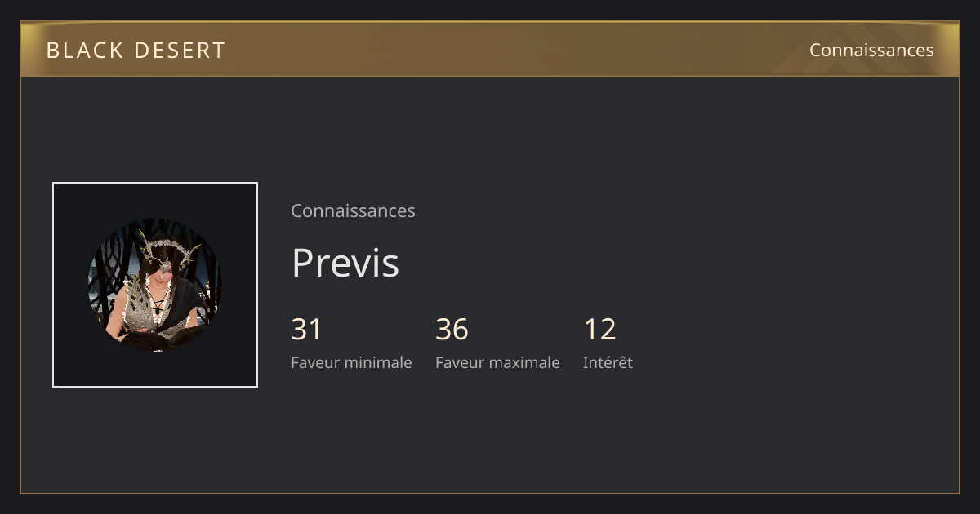
Task: Select the Faveur maximale label
Action: (x=497, y=362)
